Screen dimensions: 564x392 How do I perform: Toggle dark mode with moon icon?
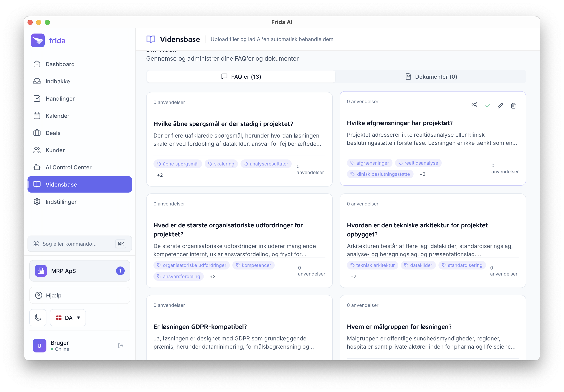point(38,318)
